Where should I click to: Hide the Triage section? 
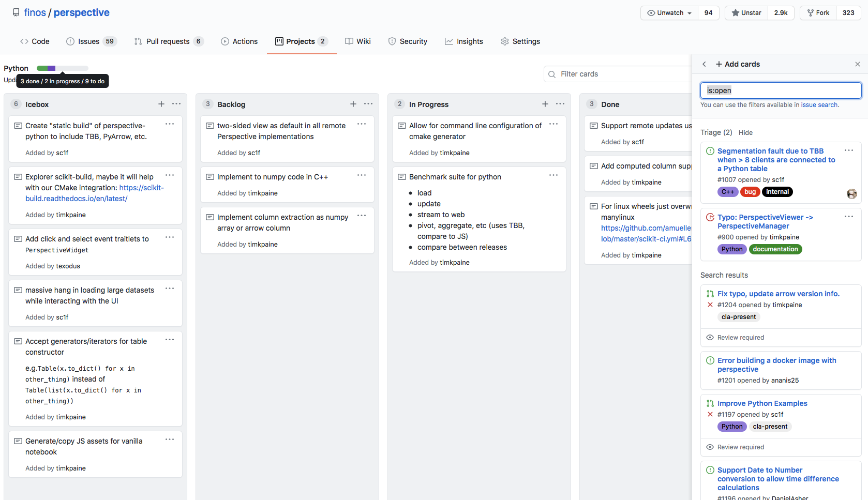(x=745, y=133)
